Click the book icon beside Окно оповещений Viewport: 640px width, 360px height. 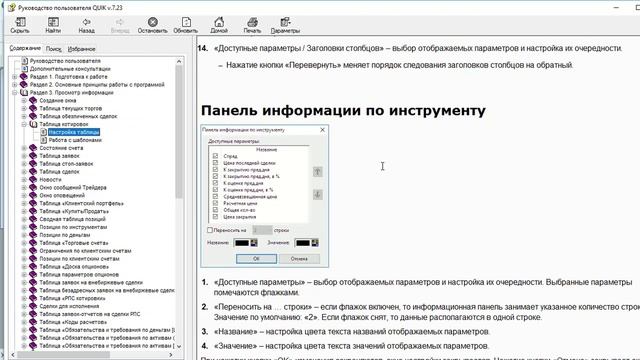pyautogui.click(x=33, y=196)
